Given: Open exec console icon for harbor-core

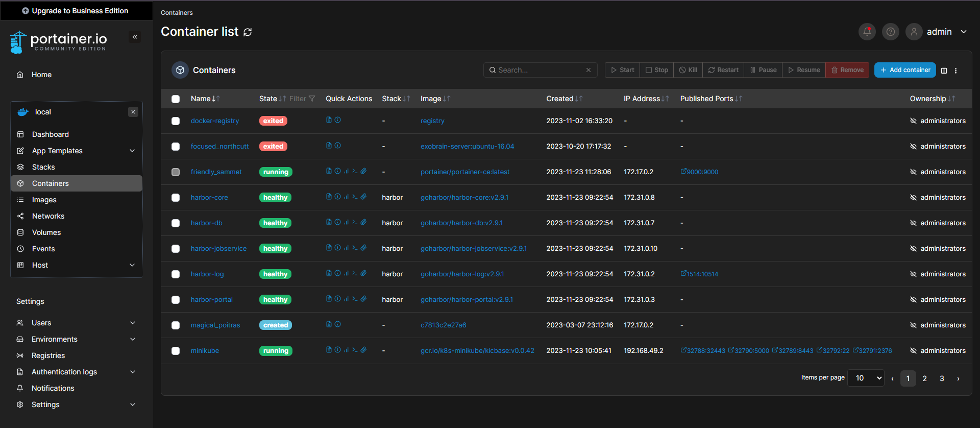Looking at the screenshot, I should 355,197.
